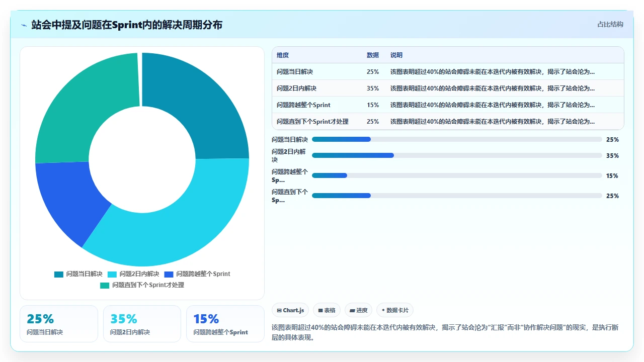The image size is (644, 362).
Task: Click the 15% cell in the table
Action: 373,105
